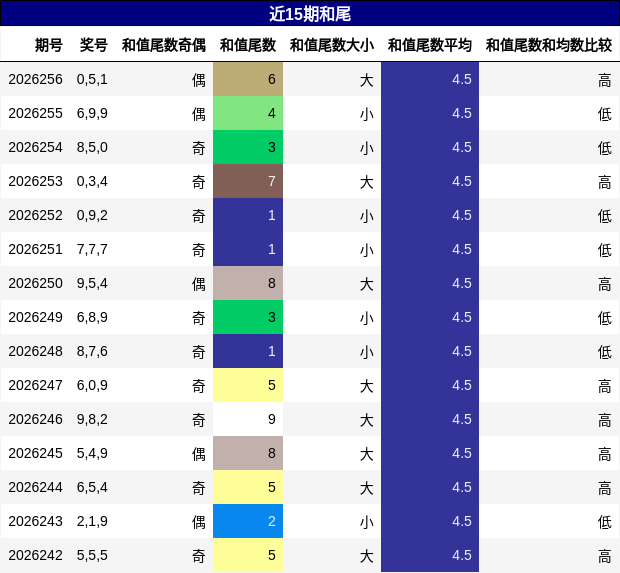Click average 4.5 in row 2026250
Screen dimensions: 620x573
pos(462,283)
